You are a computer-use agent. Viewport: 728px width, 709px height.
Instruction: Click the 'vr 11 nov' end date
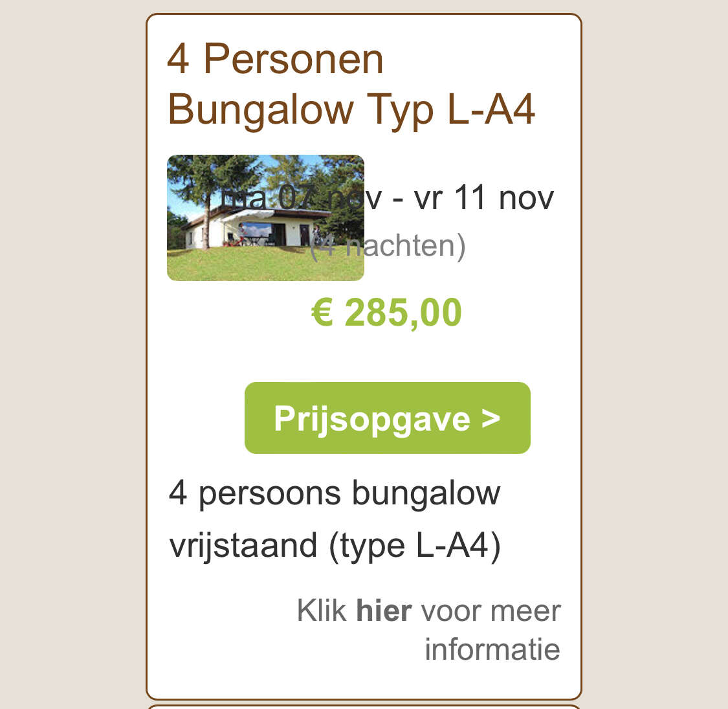click(x=484, y=197)
